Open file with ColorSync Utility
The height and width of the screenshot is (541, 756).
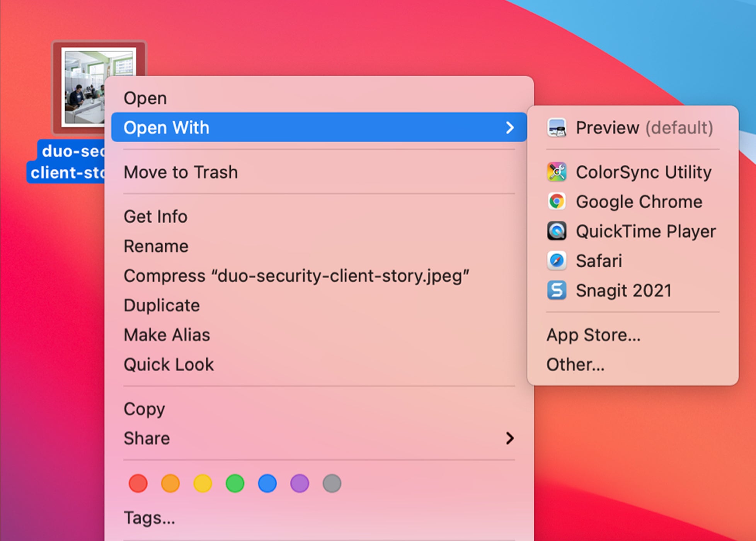coord(633,172)
